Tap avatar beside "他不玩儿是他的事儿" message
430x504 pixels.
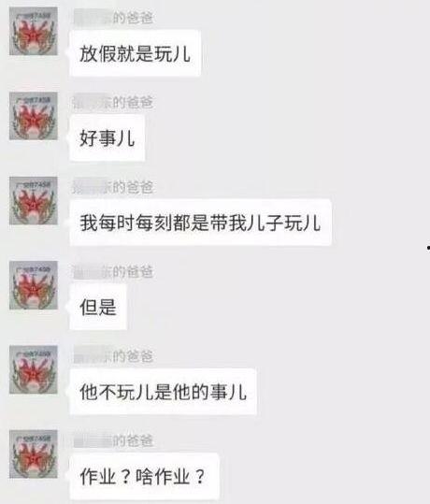(x=34, y=369)
